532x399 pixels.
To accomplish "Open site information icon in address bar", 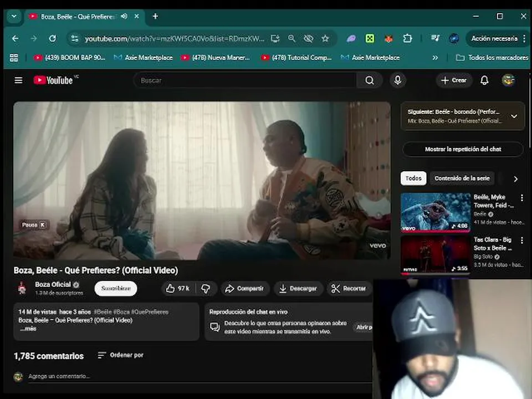I will tap(75, 39).
